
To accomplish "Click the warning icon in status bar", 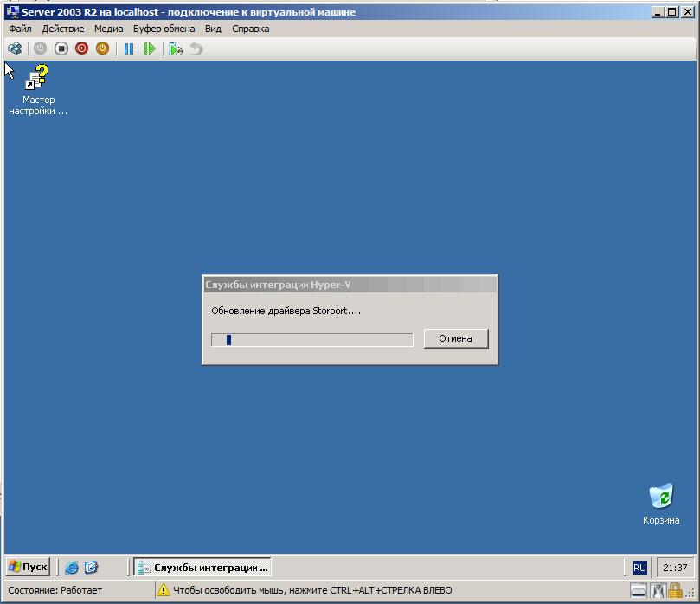I will [164, 589].
